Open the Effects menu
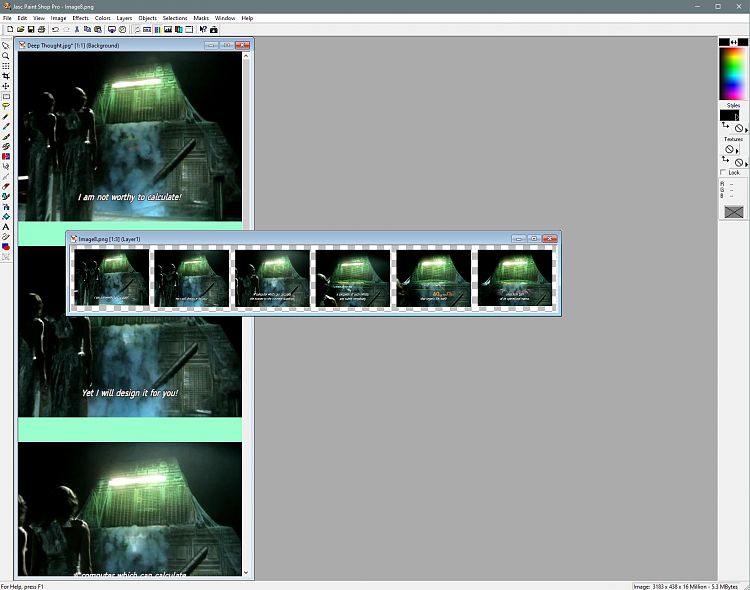Image resolution: width=750 pixels, height=590 pixels. [x=80, y=18]
